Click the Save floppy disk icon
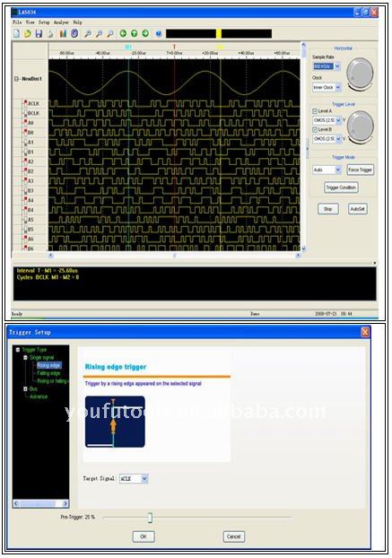 point(39,34)
